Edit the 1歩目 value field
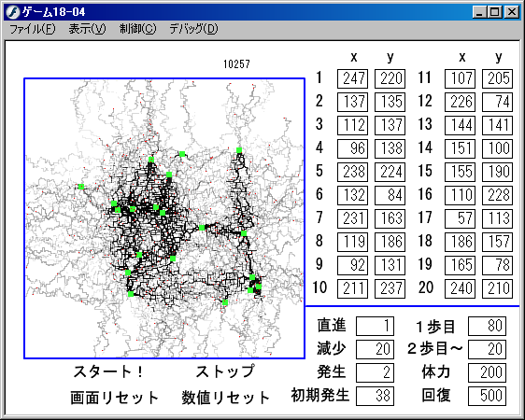 pos(487,326)
